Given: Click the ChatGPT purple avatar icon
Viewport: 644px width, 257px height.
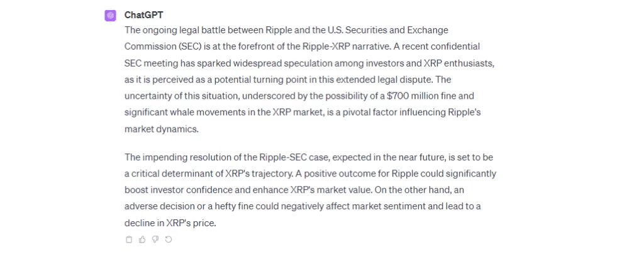Looking at the screenshot, I should click(x=110, y=16).
